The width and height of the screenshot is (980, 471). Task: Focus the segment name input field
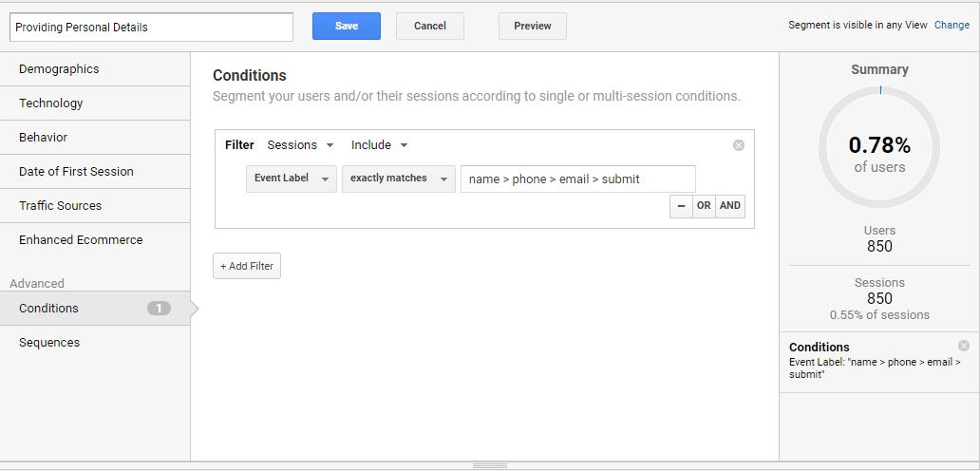[x=151, y=27]
